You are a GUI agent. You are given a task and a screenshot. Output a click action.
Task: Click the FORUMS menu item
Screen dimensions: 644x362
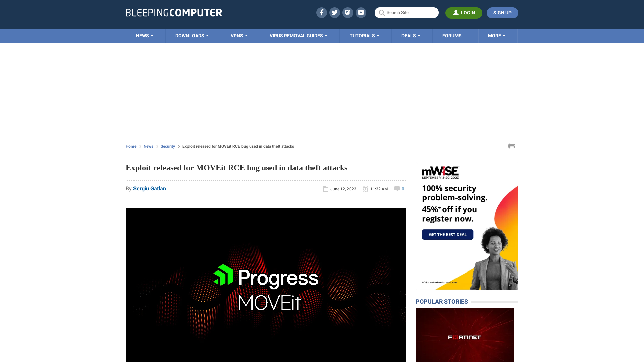coord(451,35)
